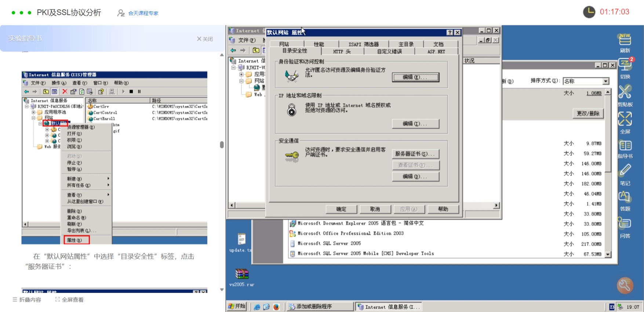Open the ISAPI 筛选器 tab
This screenshot has height=312, width=644.
tap(364, 44)
